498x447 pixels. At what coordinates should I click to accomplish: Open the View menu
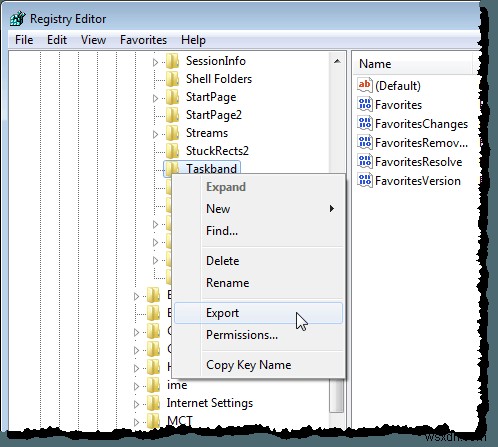tap(93, 40)
